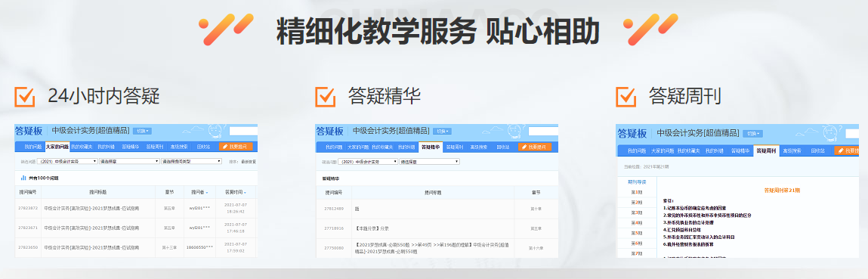Click search field in the middle panel header
Image resolution: width=868 pixels, height=279 pixels.
543,132
